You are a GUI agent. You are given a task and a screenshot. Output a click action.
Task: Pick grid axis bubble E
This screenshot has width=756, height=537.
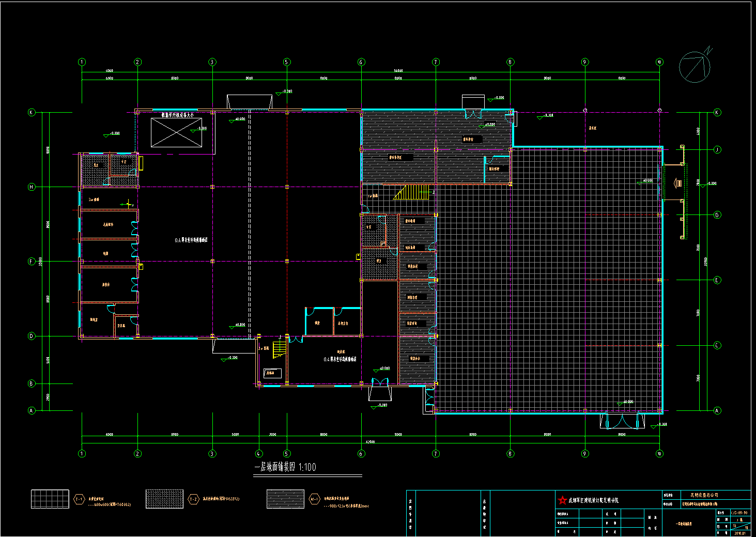[717, 280]
